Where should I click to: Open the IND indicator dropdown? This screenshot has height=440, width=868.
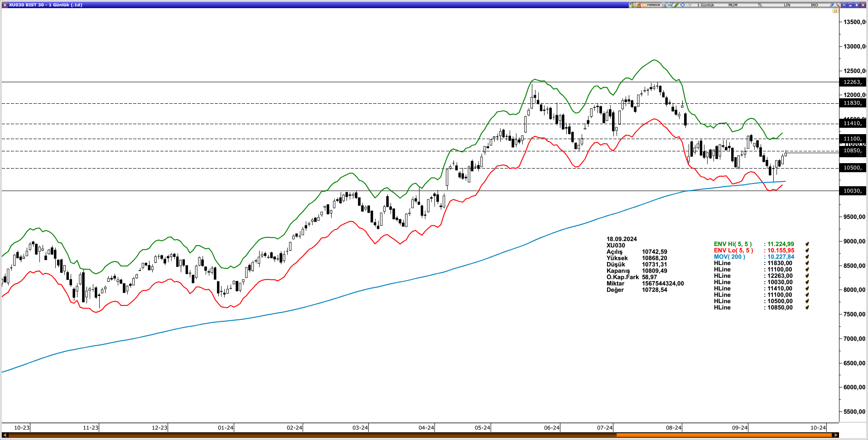click(x=814, y=5)
